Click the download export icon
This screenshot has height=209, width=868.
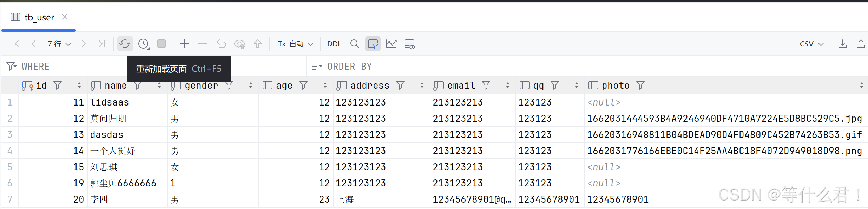point(843,44)
